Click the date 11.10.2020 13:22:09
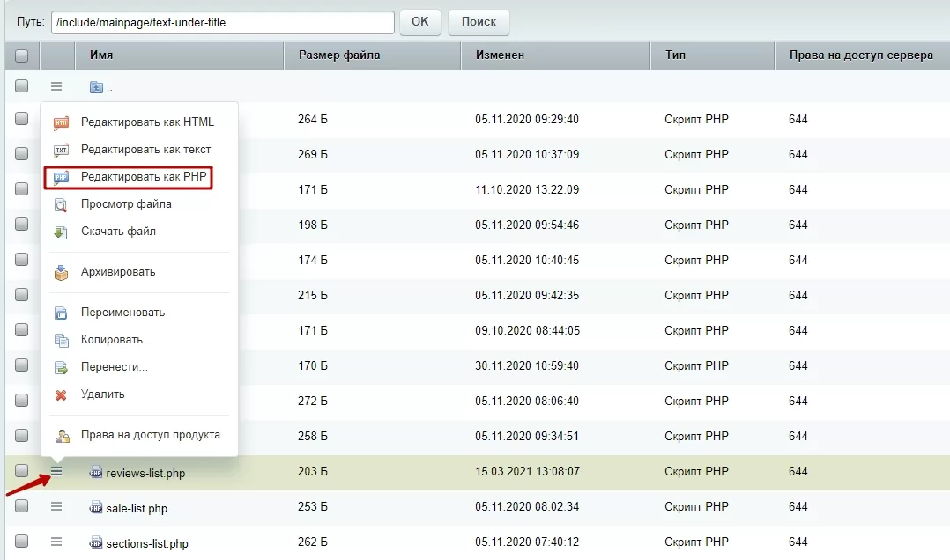This screenshot has height=560, width=950. (527, 189)
